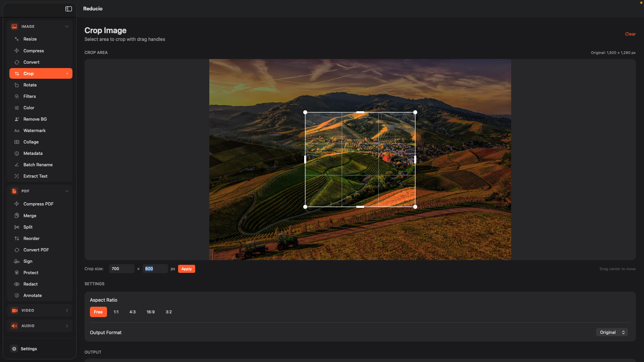This screenshot has height=362, width=644.
Task: Apply the crop size
Action: click(x=186, y=268)
